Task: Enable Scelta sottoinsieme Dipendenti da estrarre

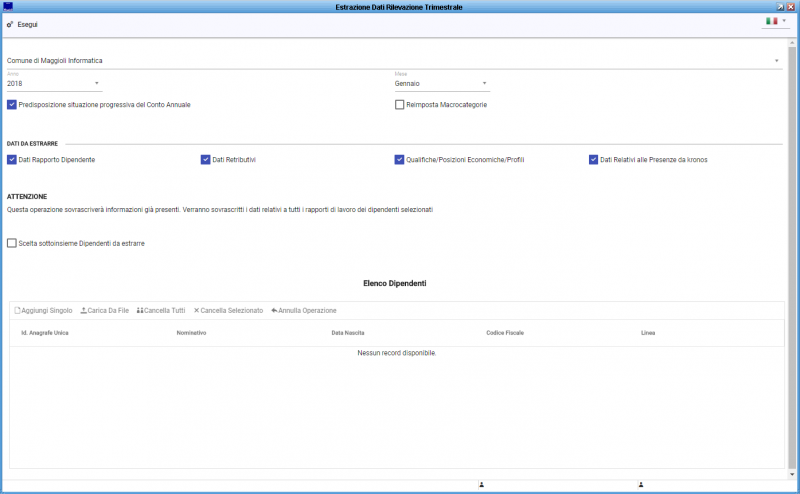Action: pyautogui.click(x=12, y=243)
